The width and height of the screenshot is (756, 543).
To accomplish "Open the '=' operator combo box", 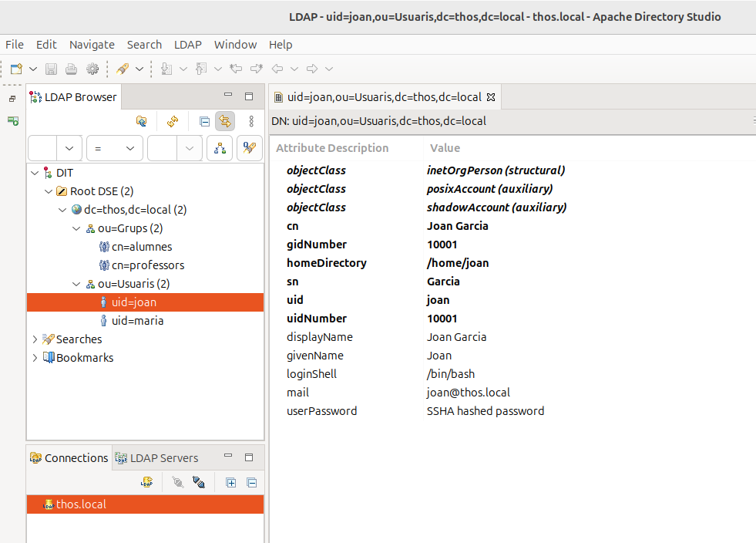I will (x=115, y=148).
